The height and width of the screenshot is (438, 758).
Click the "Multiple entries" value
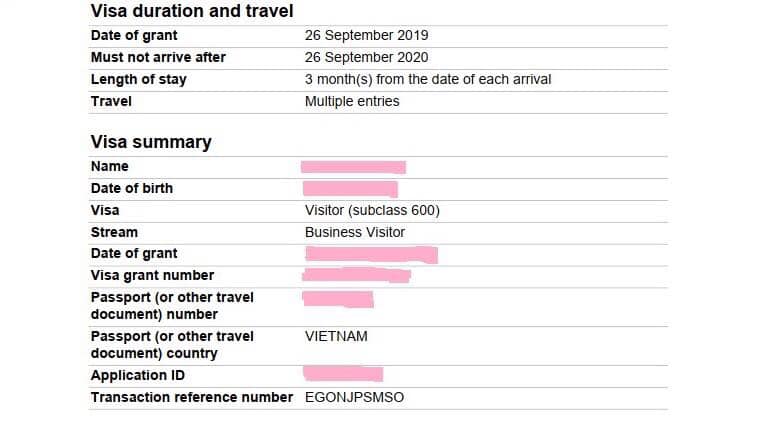352,101
